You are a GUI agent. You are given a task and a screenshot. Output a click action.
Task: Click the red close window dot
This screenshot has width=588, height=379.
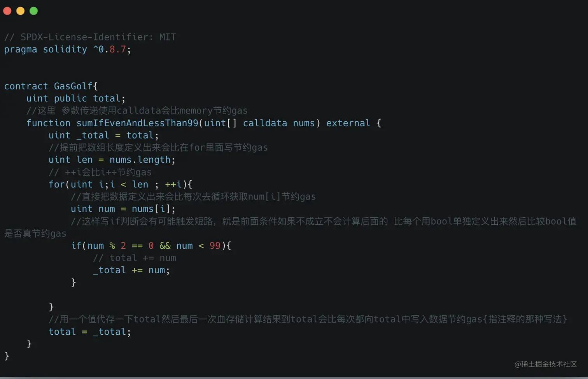pos(7,11)
